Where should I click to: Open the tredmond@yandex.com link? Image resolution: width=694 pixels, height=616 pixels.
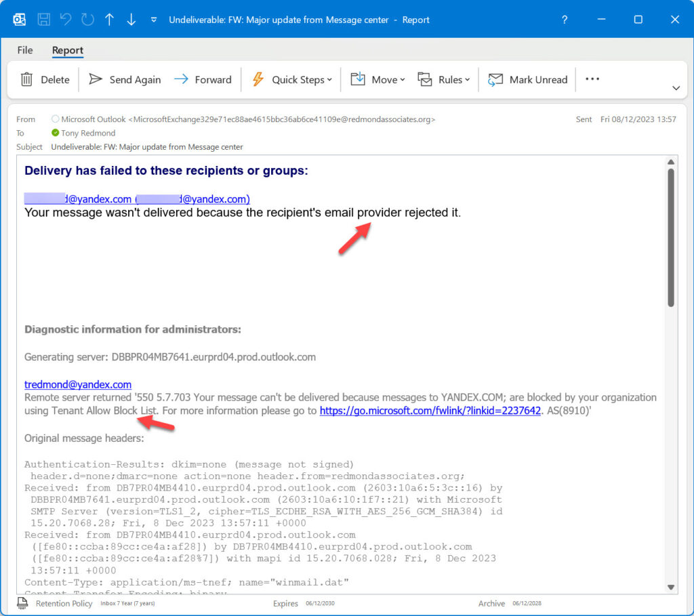[x=78, y=384]
